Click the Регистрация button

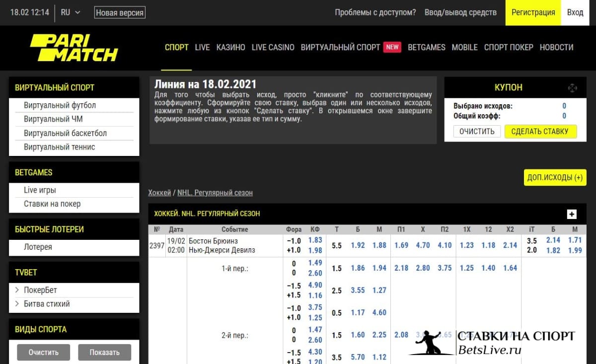pyautogui.click(x=533, y=12)
